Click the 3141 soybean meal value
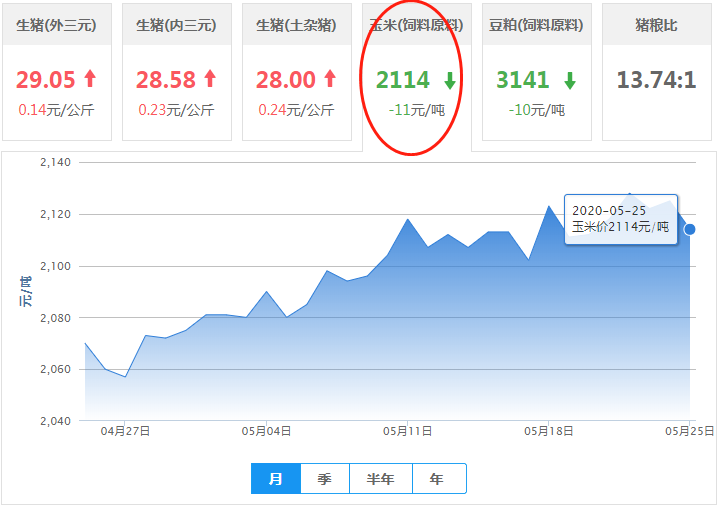This screenshot has width=717, height=506. click(523, 80)
